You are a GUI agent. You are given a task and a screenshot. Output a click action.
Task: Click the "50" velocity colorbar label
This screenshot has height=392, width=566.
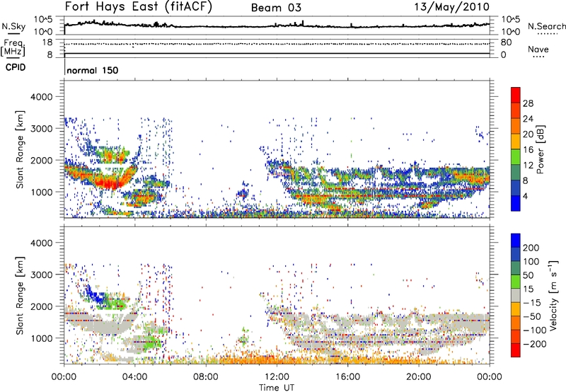pyautogui.click(x=528, y=275)
